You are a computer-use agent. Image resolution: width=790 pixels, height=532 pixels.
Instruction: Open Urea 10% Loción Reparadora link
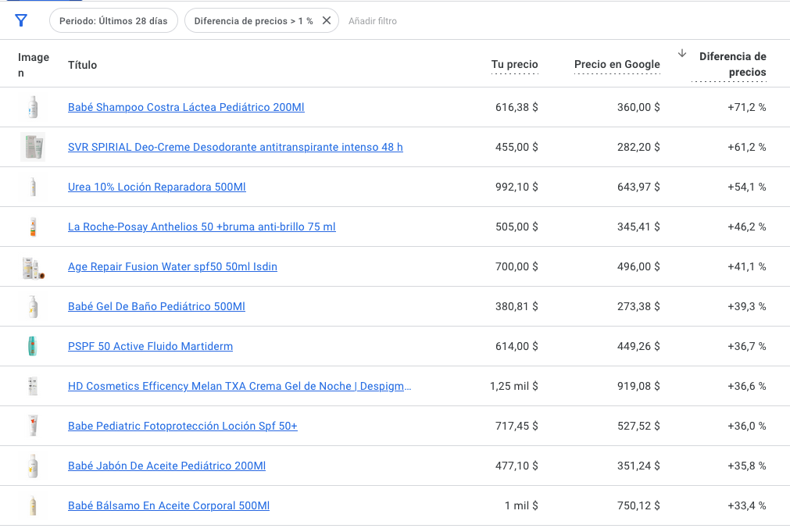click(156, 187)
